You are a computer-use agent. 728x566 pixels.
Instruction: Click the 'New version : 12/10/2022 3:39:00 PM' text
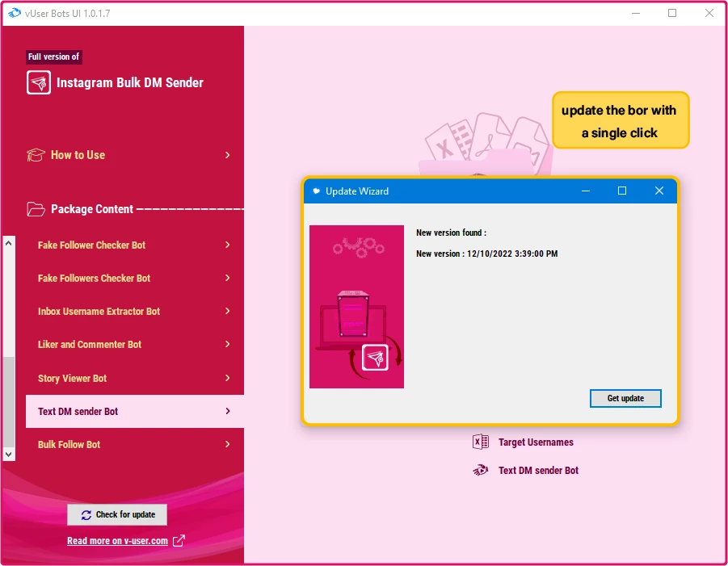tap(486, 254)
